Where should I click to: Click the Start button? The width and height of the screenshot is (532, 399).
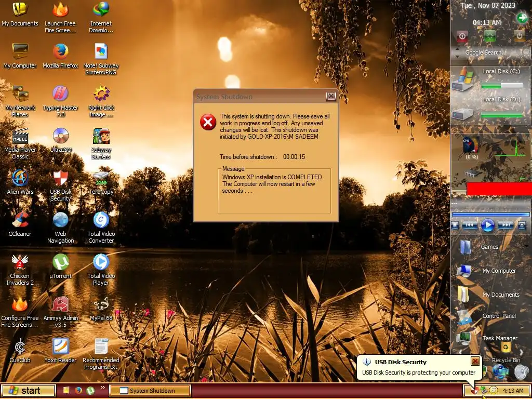28,391
